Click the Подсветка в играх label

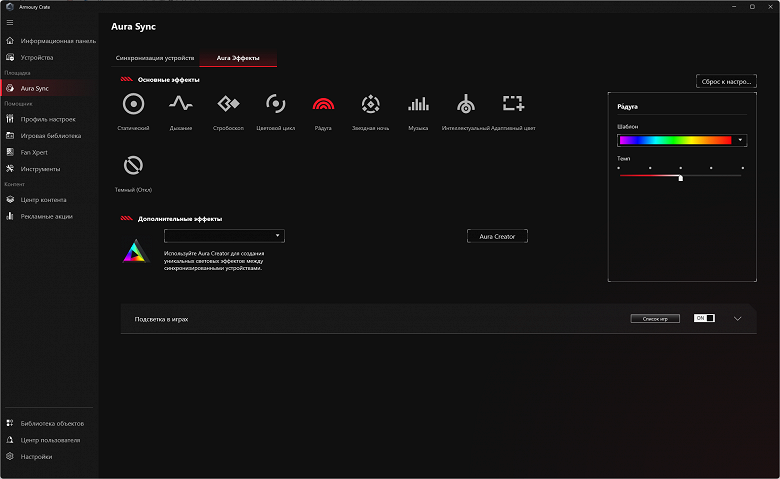161,319
